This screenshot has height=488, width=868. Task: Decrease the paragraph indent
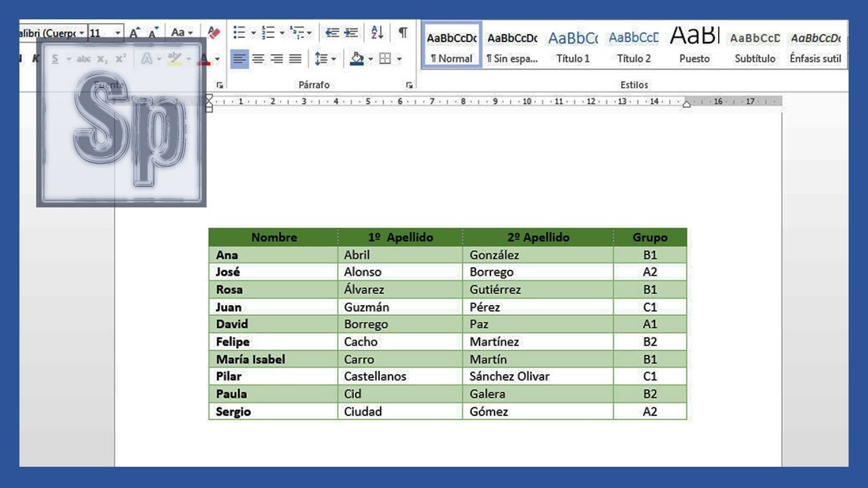pos(332,33)
